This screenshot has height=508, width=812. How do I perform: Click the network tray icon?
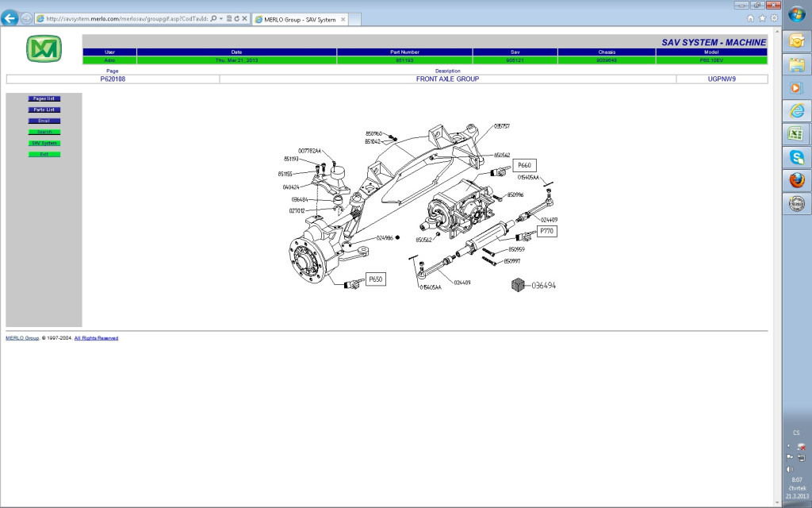click(801, 458)
